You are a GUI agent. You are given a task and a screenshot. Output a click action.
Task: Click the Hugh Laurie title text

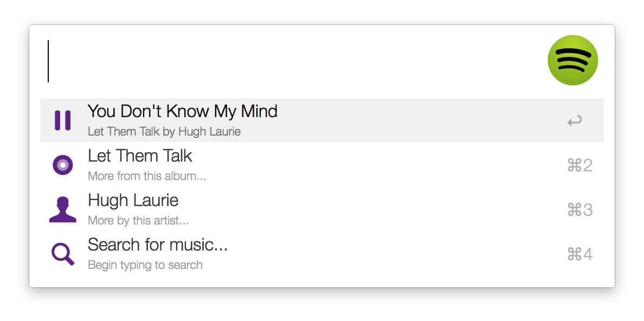133,201
